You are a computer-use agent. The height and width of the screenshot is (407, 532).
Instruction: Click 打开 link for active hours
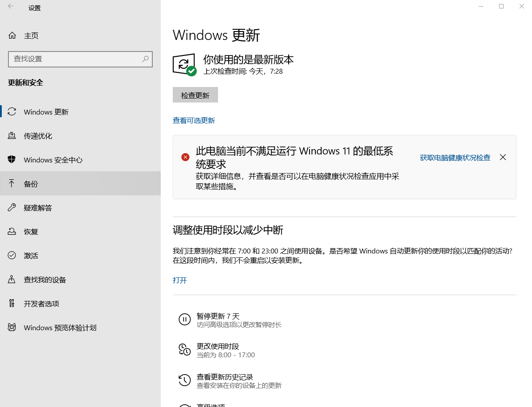pyautogui.click(x=180, y=280)
